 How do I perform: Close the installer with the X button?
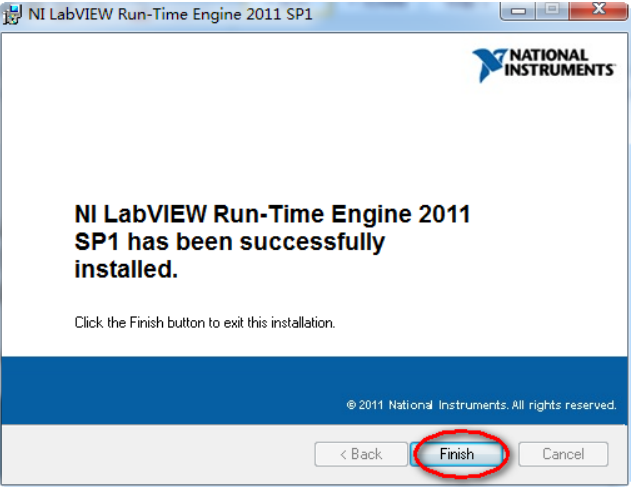599,10
